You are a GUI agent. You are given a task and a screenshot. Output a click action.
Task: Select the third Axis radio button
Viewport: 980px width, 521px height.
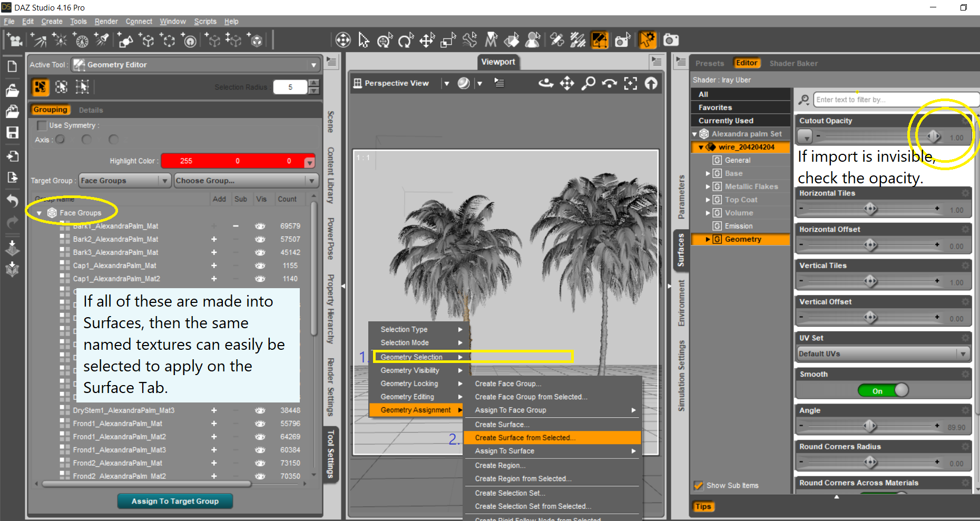coord(113,140)
